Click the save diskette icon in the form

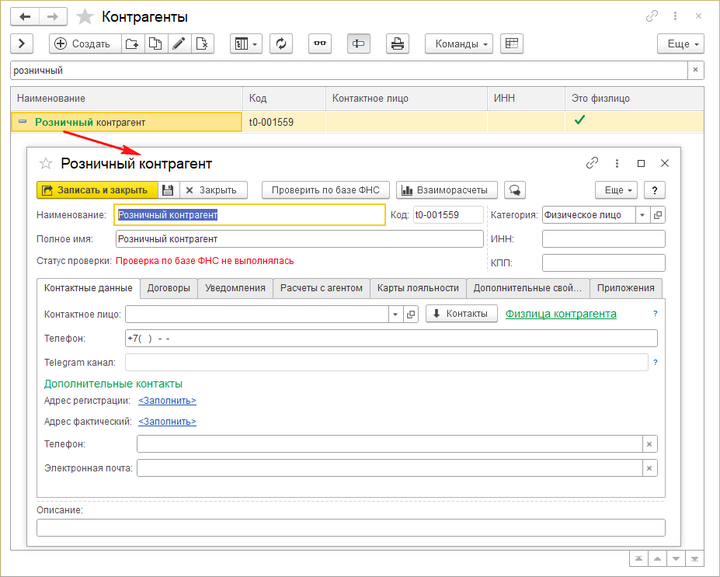click(168, 190)
